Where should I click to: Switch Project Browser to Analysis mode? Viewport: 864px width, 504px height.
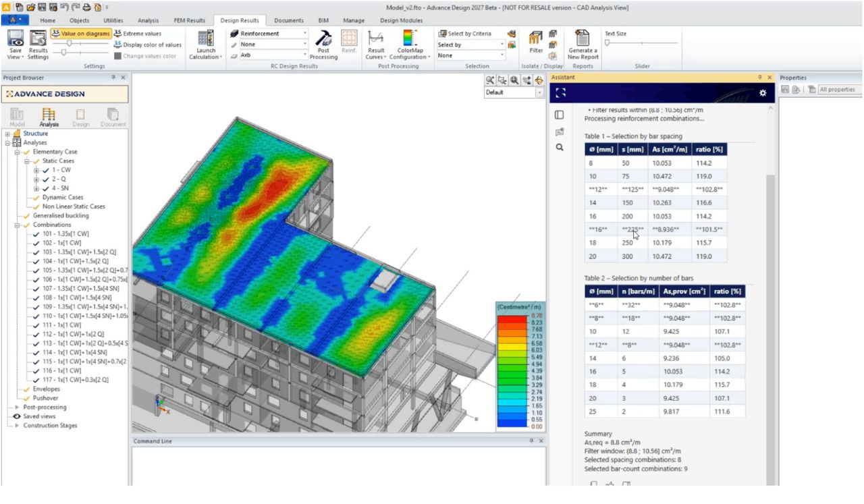point(49,116)
